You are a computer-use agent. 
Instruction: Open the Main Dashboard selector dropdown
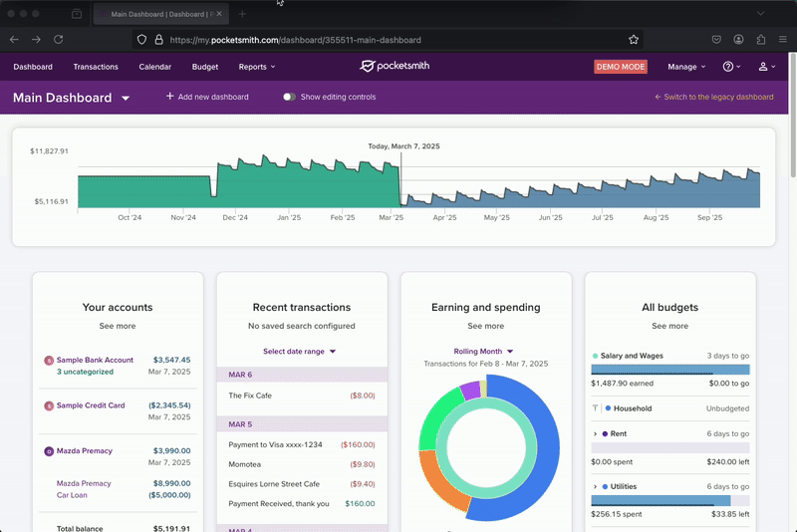pyautogui.click(x=126, y=99)
